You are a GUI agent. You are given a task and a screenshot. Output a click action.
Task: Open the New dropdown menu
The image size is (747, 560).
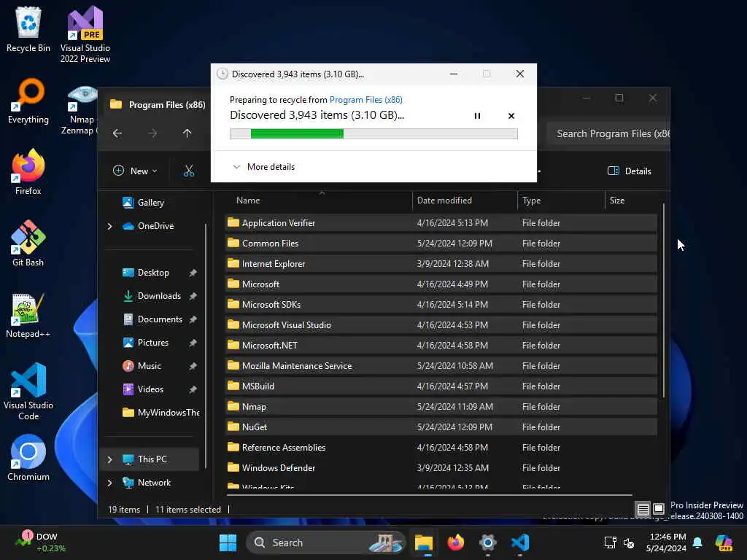click(135, 171)
